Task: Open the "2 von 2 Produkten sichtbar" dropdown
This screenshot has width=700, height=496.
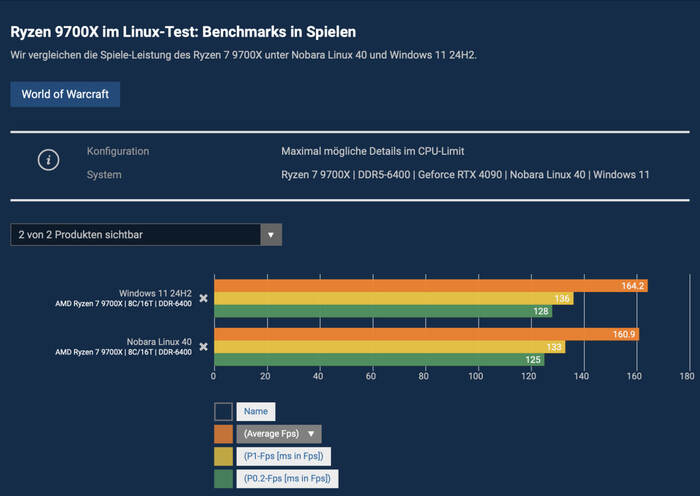Action: coord(135,235)
